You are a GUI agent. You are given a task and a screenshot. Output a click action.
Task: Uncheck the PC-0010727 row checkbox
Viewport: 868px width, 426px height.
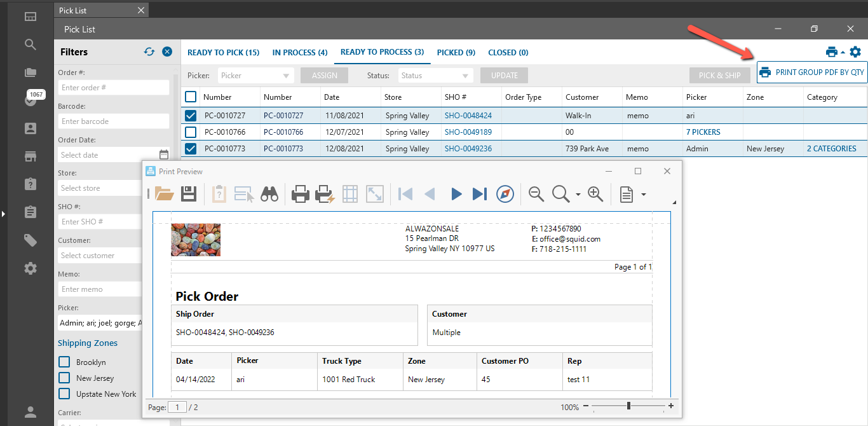tap(191, 116)
